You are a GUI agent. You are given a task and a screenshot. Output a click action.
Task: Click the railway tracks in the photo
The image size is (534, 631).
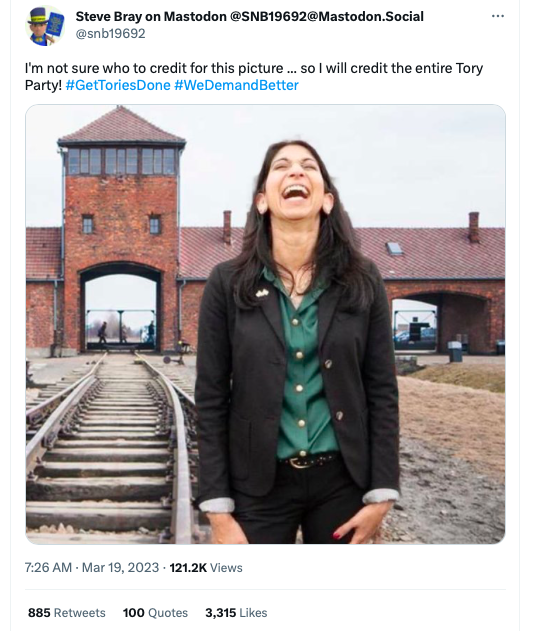tap(109, 447)
